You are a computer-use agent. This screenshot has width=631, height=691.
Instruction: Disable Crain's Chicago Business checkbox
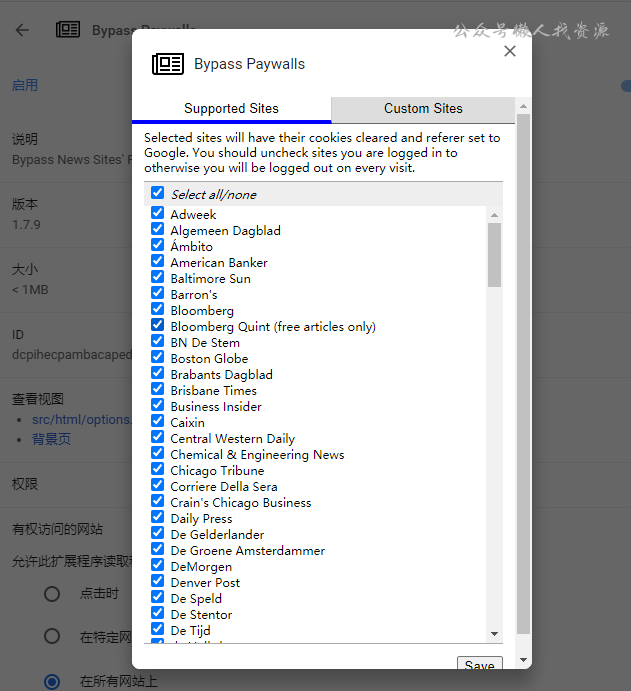point(157,501)
